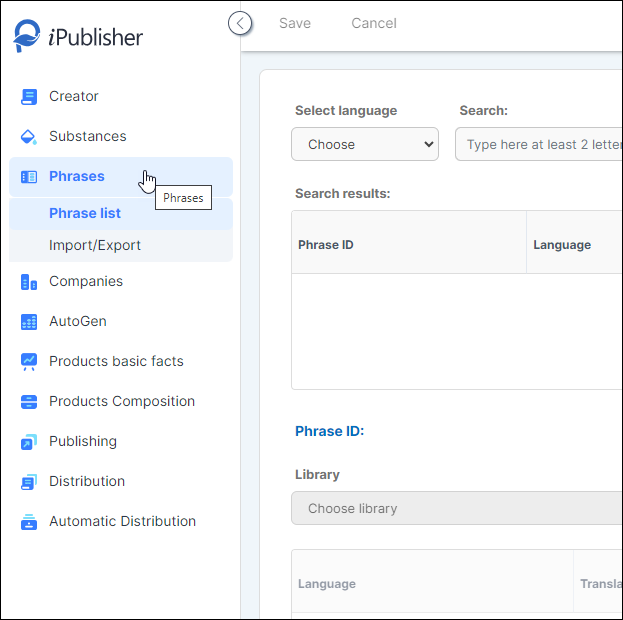
Task: Open the Phrase list submenu item
Action: click(121, 213)
